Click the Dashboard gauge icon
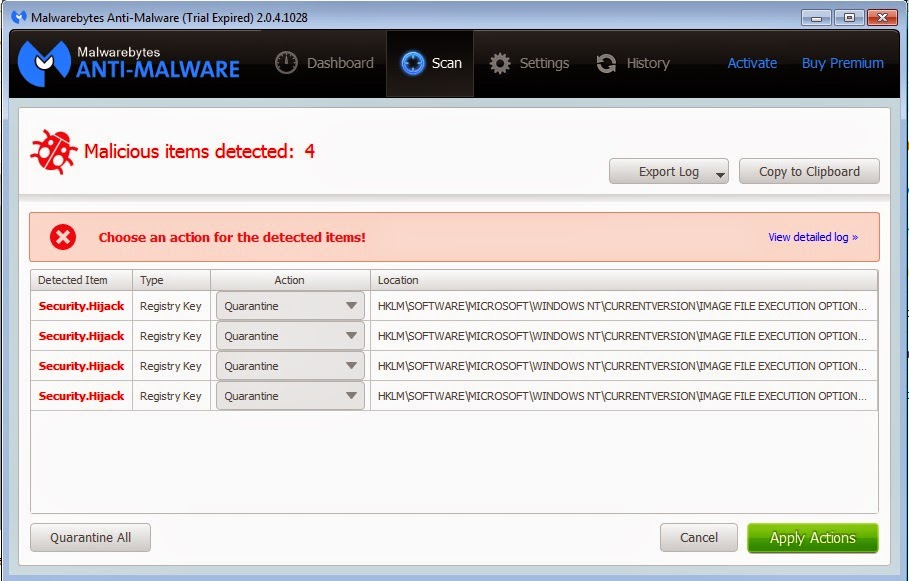 pyautogui.click(x=286, y=63)
